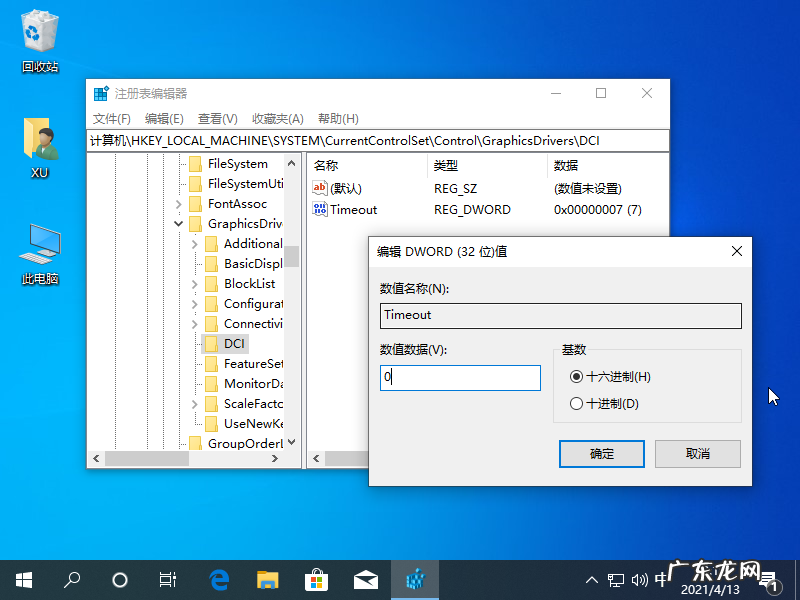Open the File menu in Registry Editor
Viewport: 800px width, 600px height.
112,118
